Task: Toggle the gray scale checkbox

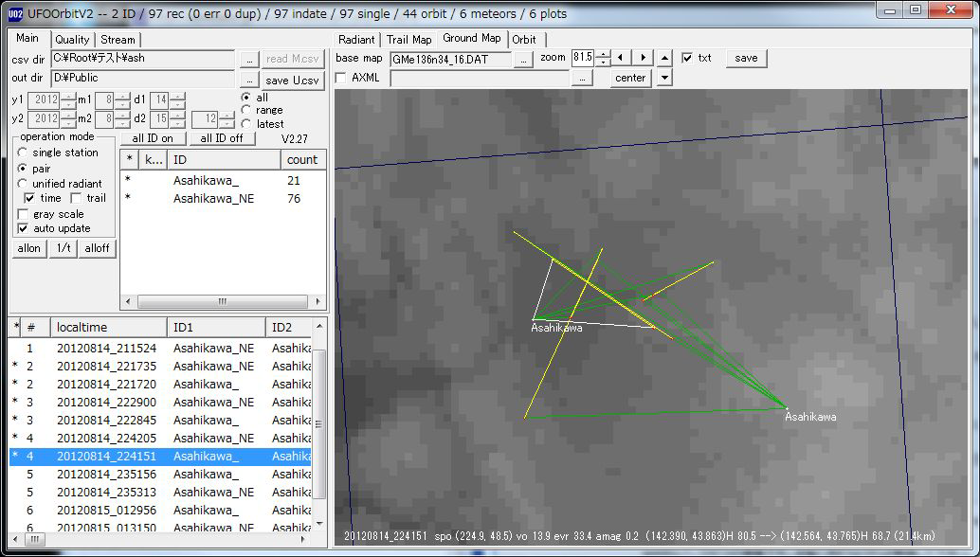Action: pyautogui.click(x=24, y=214)
